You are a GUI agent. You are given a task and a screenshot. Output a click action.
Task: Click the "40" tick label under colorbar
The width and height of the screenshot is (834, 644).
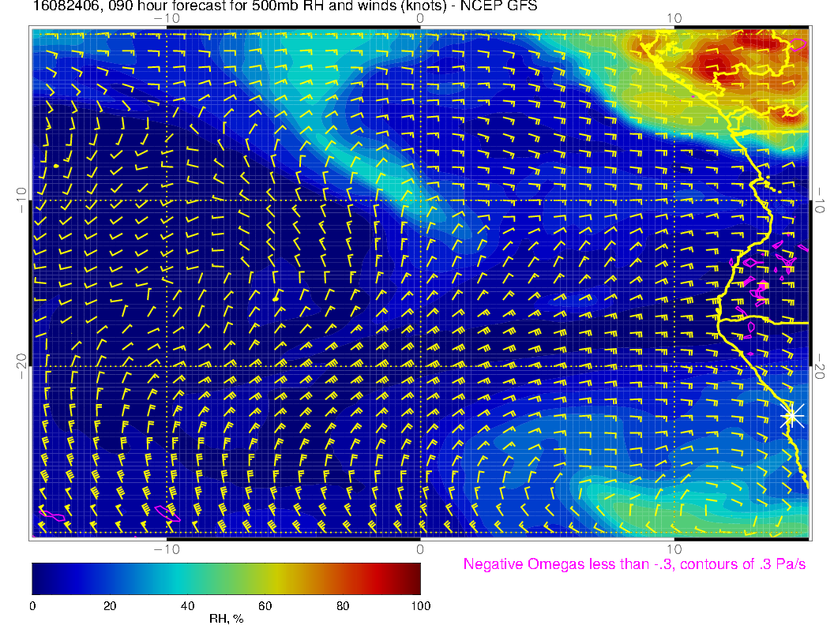pyautogui.click(x=187, y=606)
